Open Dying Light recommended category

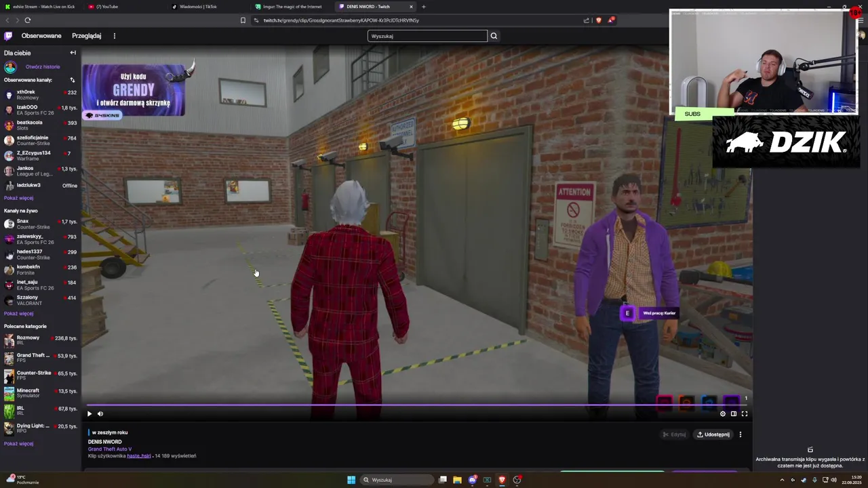click(41, 428)
